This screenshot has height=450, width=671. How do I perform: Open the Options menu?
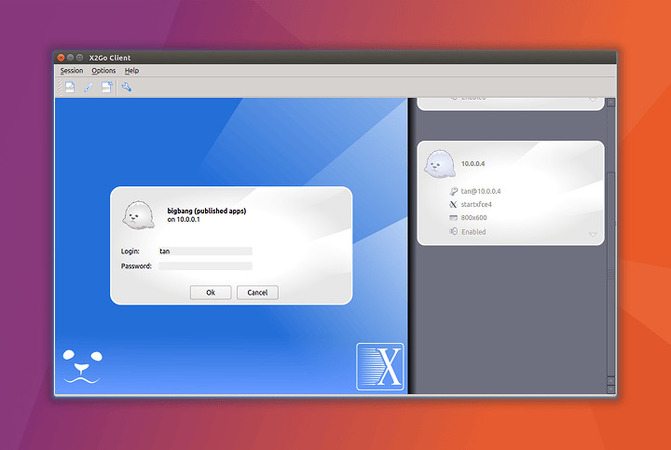(x=104, y=71)
